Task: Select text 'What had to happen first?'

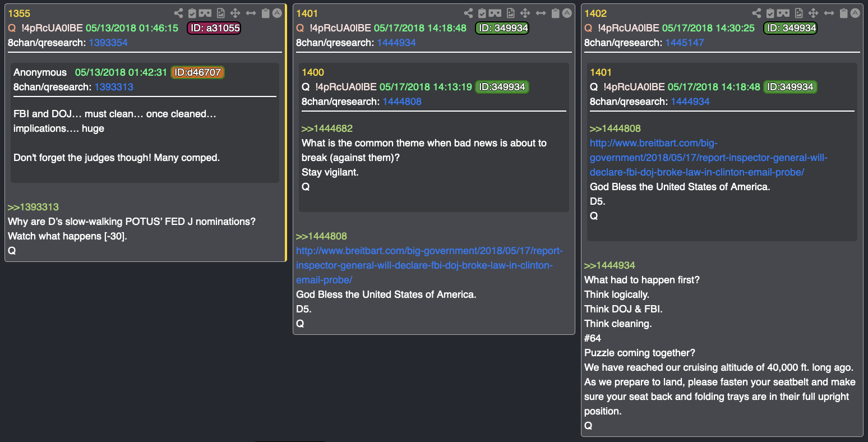Action: pyautogui.click(x=642, y=280)
